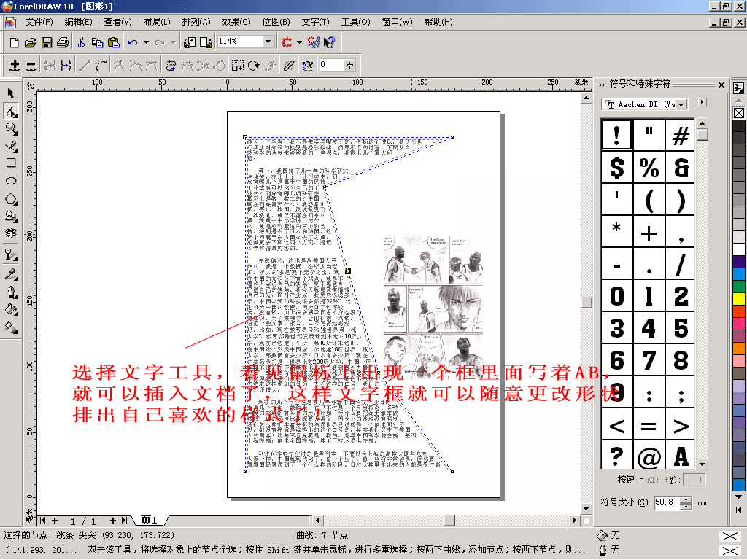
Task: Click the New document icon
Action: 15,42
